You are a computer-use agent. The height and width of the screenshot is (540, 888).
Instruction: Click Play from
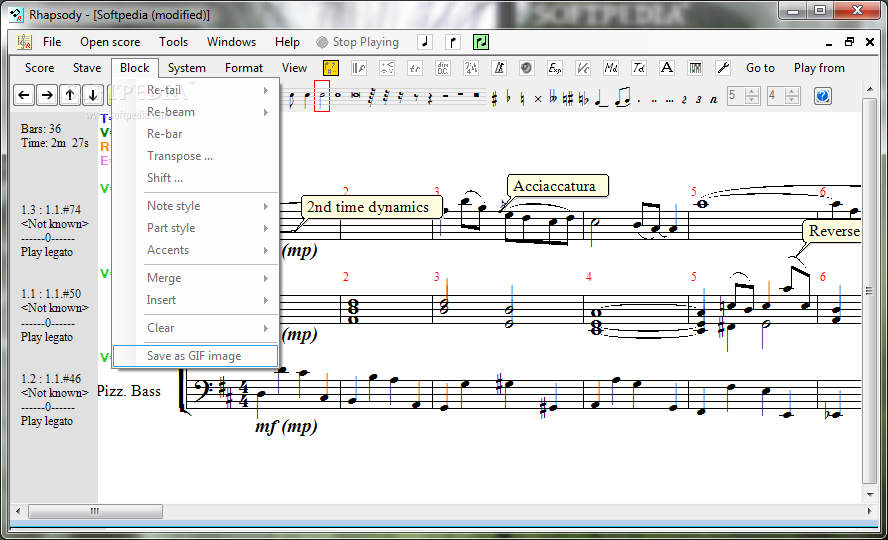[819, 68]
